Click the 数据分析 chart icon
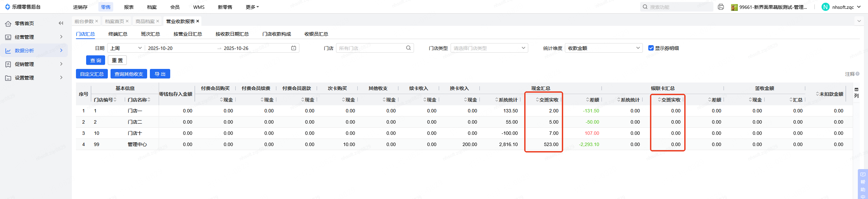868x199 pixels. click(x=8, y=51)
